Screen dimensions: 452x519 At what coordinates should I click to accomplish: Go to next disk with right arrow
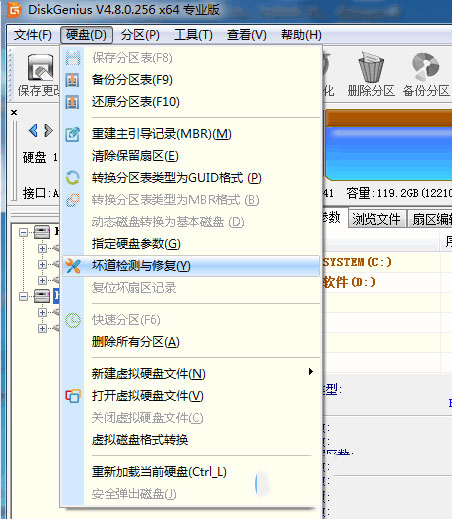pyautogui.click(x=48, y=130)
